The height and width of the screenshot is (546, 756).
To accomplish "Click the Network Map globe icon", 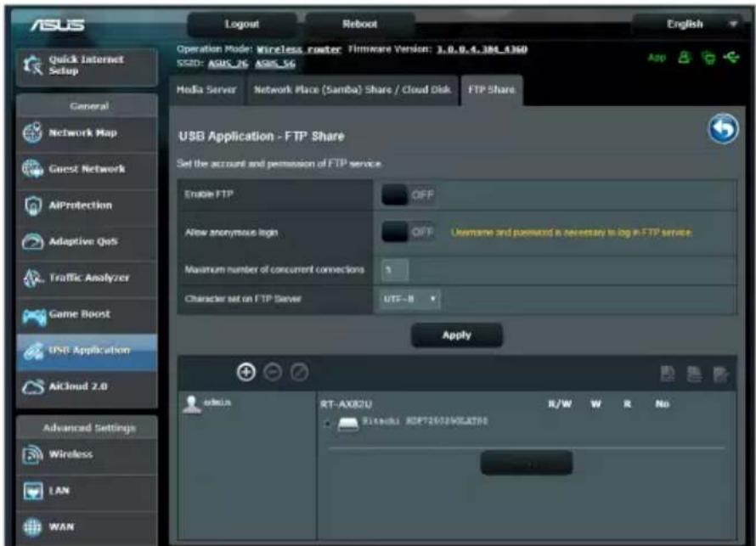I will point(32,133).
